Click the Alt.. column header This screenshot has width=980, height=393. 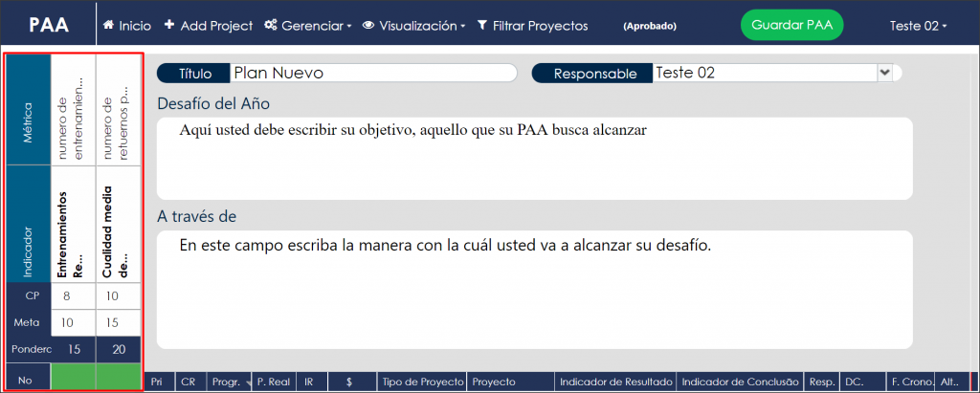[951, 382]
